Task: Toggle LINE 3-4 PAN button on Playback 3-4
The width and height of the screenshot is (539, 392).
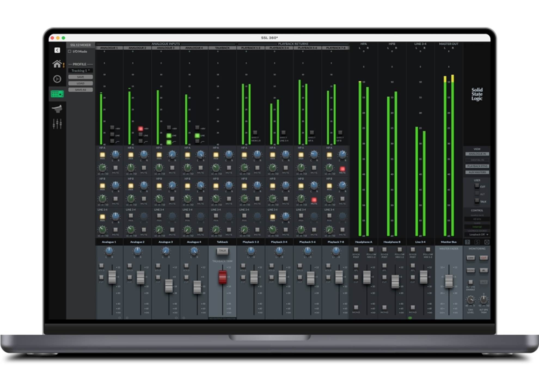Action: click(272, 217)
